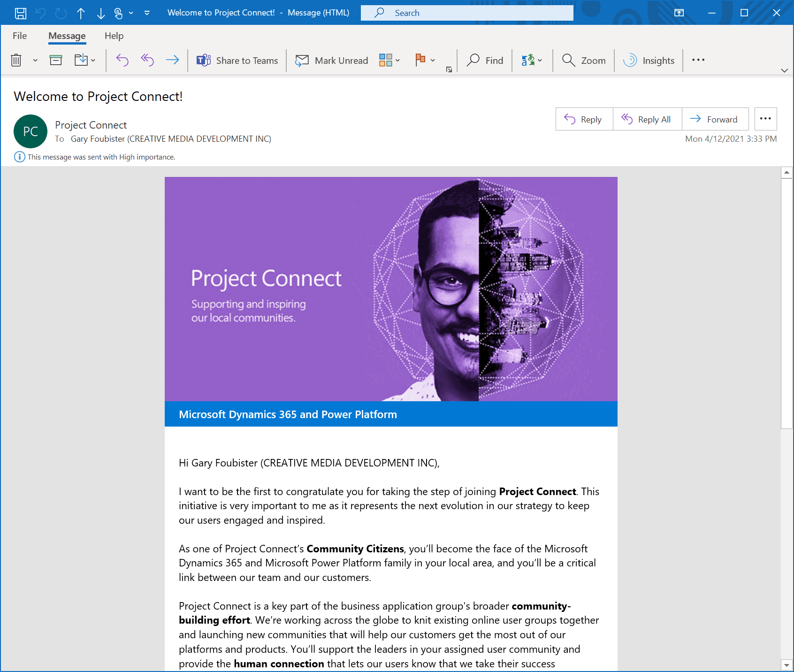Flag the message for follow up
Image resolution: width=794 pixels, height=672 pixels.
(x=420, y=60)
